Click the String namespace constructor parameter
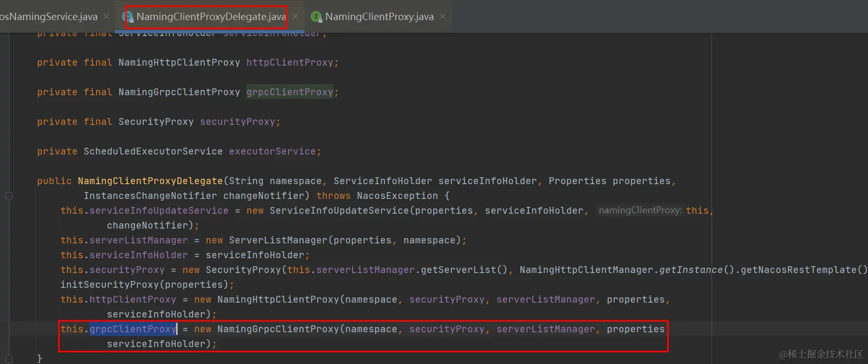Screen dimensions: 868x364 click(275, 181)
